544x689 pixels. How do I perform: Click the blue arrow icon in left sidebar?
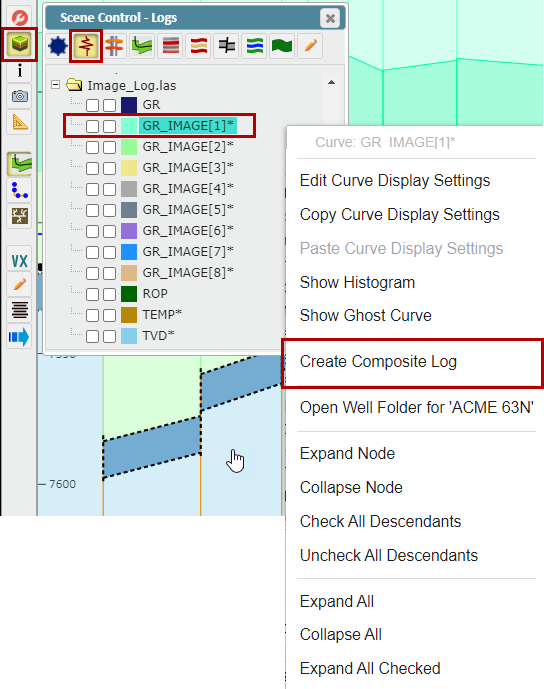click(x=19, y=337)
